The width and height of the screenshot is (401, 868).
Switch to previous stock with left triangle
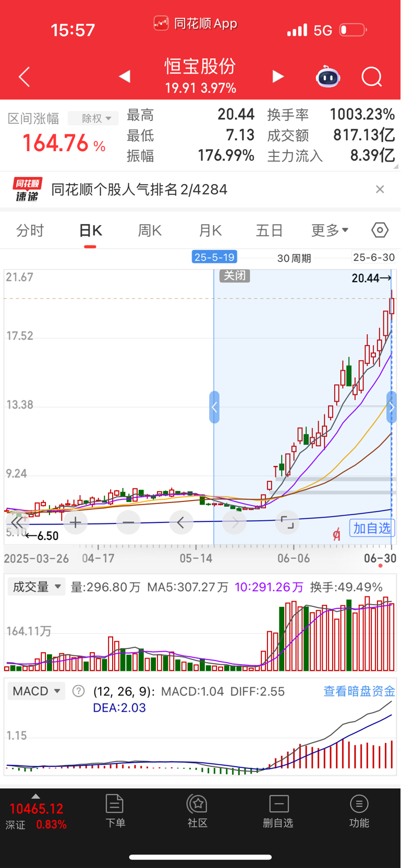pos(124,77)
